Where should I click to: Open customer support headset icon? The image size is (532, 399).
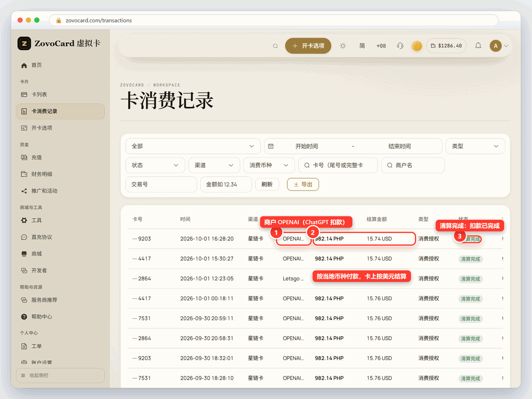[x=400, y=46]
